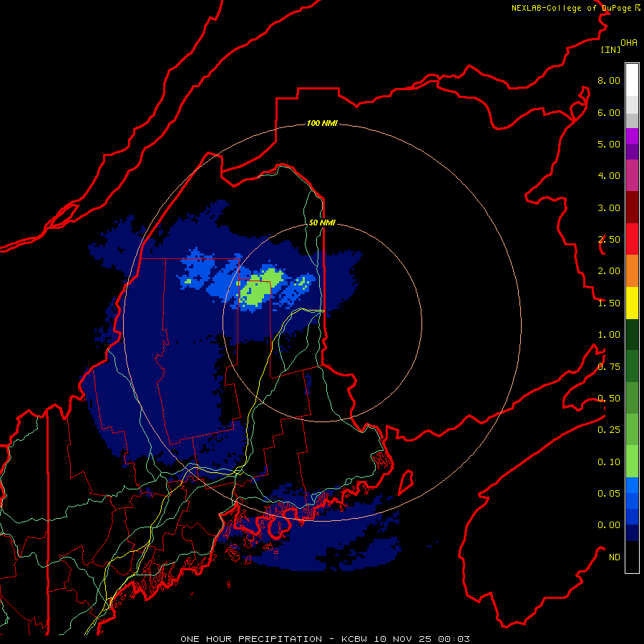
Task: Click the OHA product label above legend
Action: 629,42
